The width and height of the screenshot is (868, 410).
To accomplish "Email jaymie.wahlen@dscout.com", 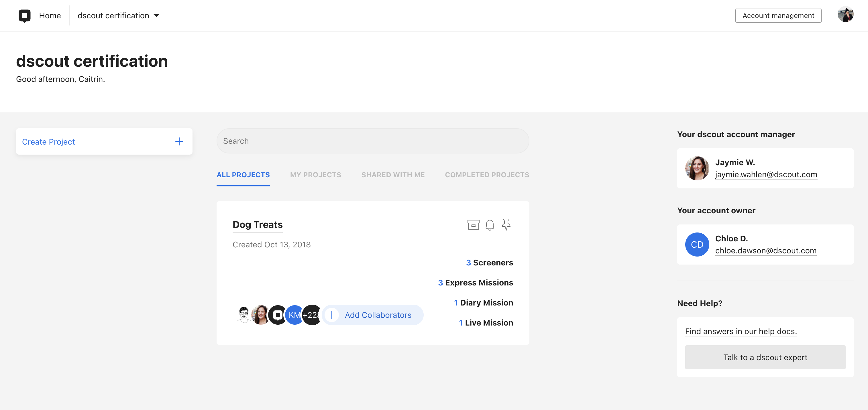I will coord(766,175).
